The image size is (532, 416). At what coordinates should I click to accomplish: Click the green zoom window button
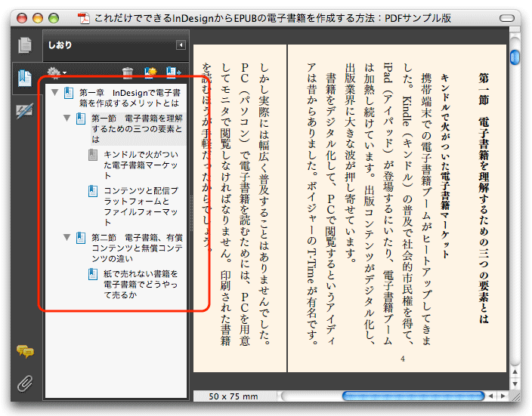pyautogui.click(x=54, y=18)
